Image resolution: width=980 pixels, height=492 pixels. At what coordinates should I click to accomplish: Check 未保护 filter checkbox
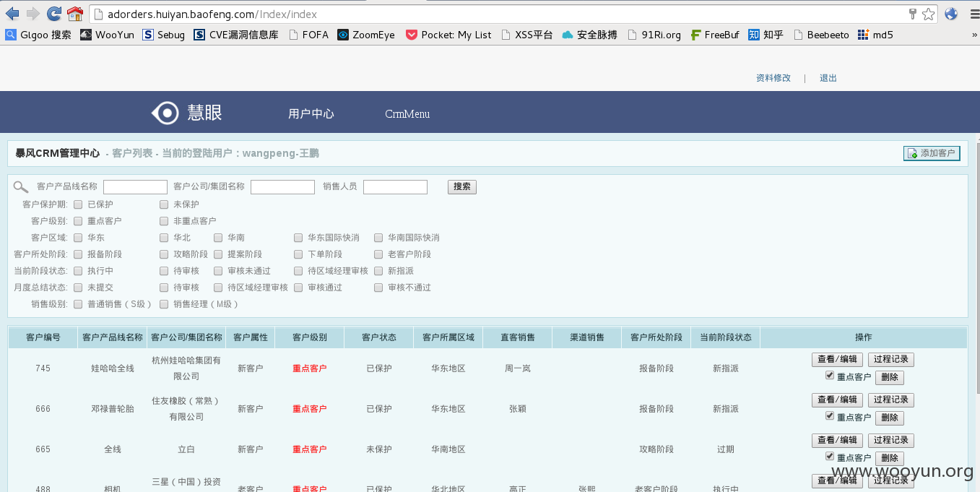pyautogui.click(x=164, y=204)
